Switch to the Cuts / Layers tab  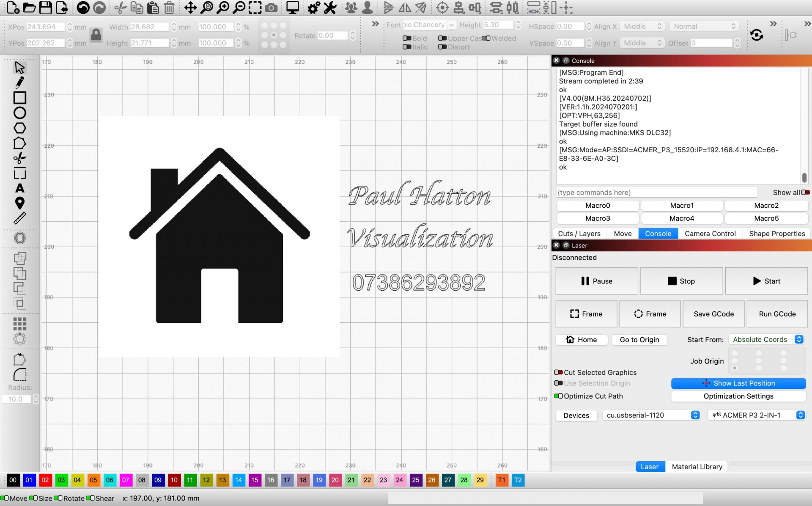click(x=579, y=234)
